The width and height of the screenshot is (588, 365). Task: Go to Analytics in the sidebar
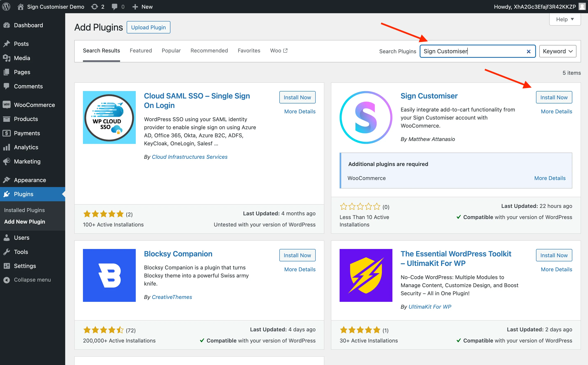26,147
